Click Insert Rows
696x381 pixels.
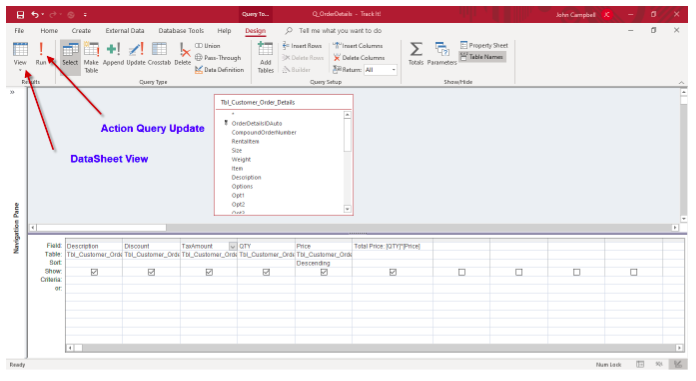(x=302, y=46)
